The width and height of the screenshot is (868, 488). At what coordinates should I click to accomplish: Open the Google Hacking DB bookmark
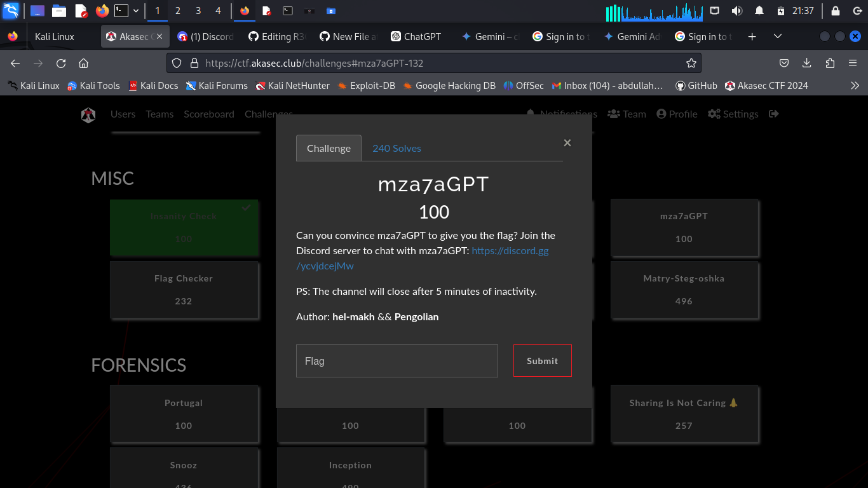click(x=449, y=85)
